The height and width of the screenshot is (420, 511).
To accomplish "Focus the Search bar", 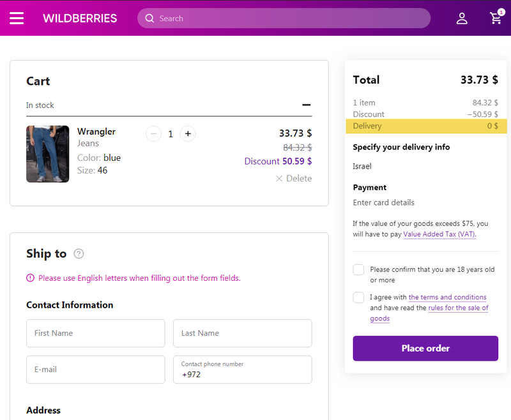I will pyautogui.click(x=287, y=19).
